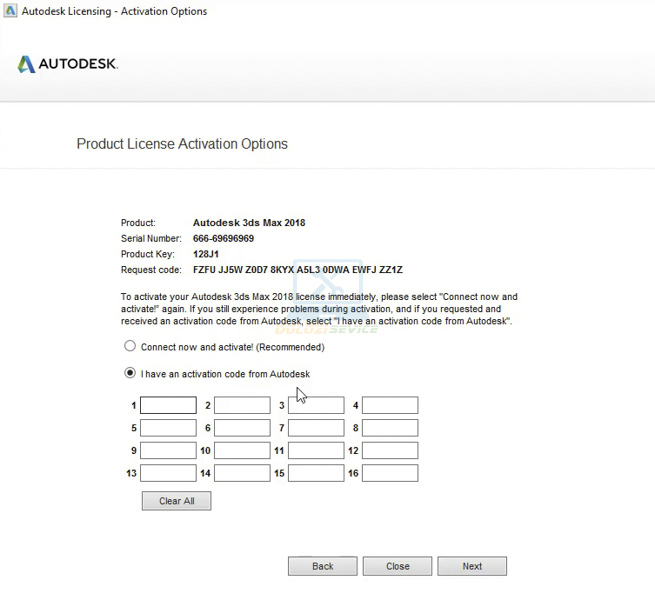Select activation code field 9

click(x=168, y=451)
